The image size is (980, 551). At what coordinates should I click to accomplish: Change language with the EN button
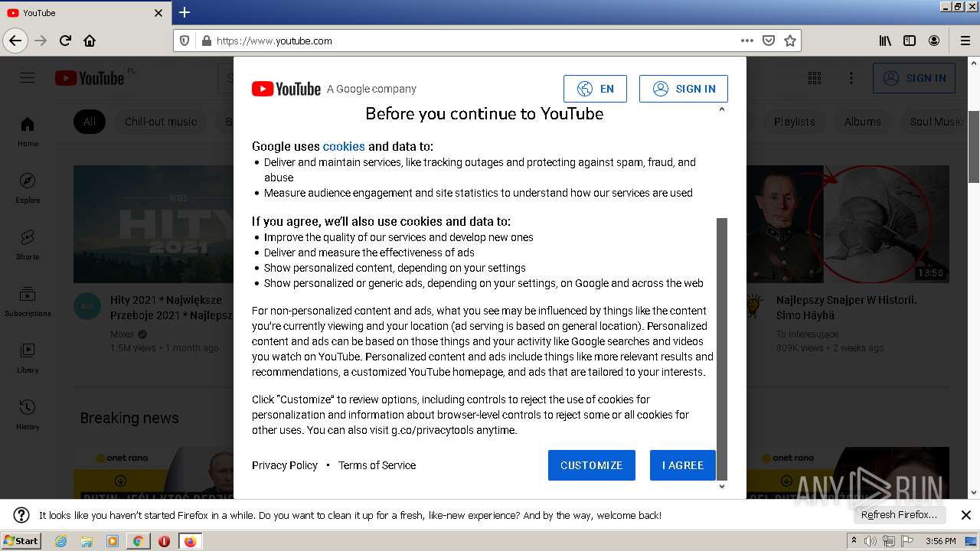[x=595, y=89]
